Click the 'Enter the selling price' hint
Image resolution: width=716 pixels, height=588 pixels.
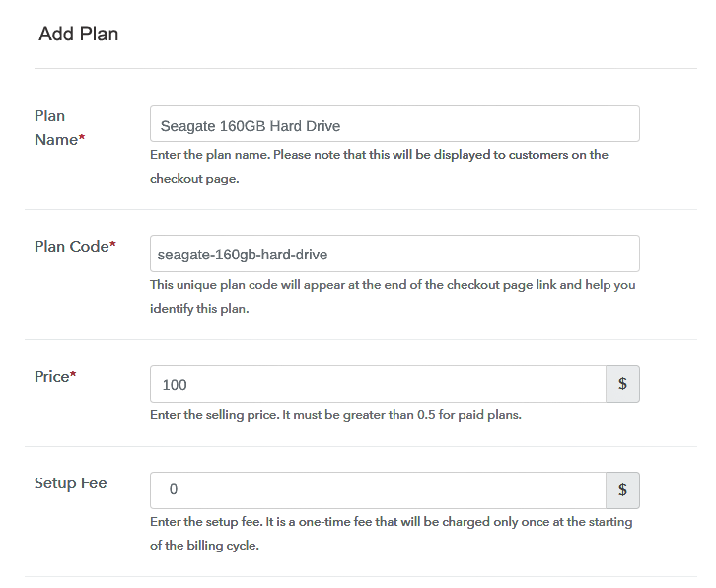click(335, 415)
